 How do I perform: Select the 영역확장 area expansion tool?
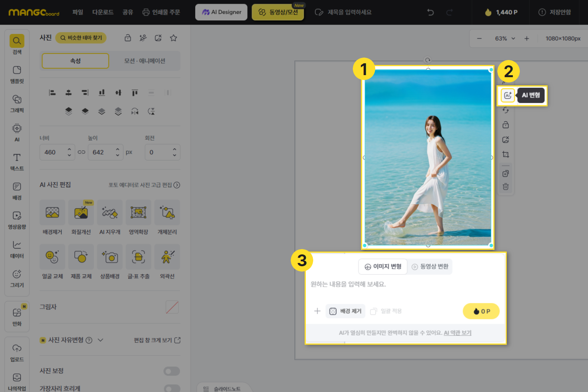click(138, 217)
